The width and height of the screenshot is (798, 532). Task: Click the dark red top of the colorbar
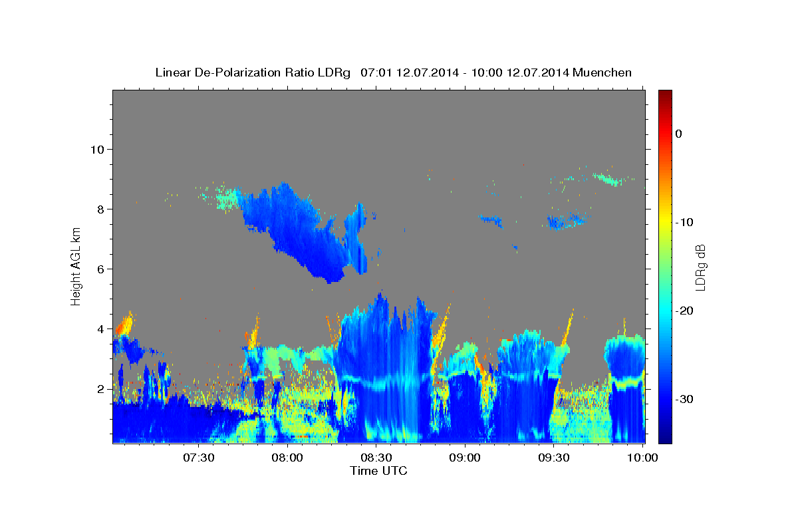point(665,96)
